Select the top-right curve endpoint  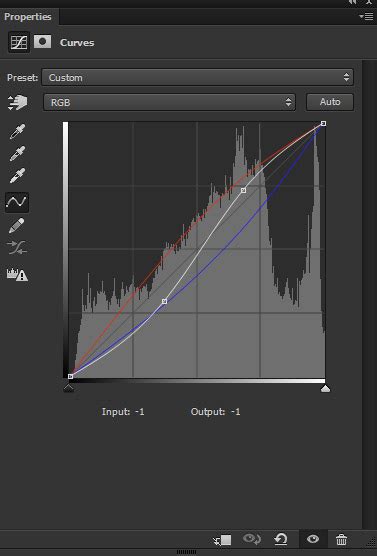(x=323, y=123)
